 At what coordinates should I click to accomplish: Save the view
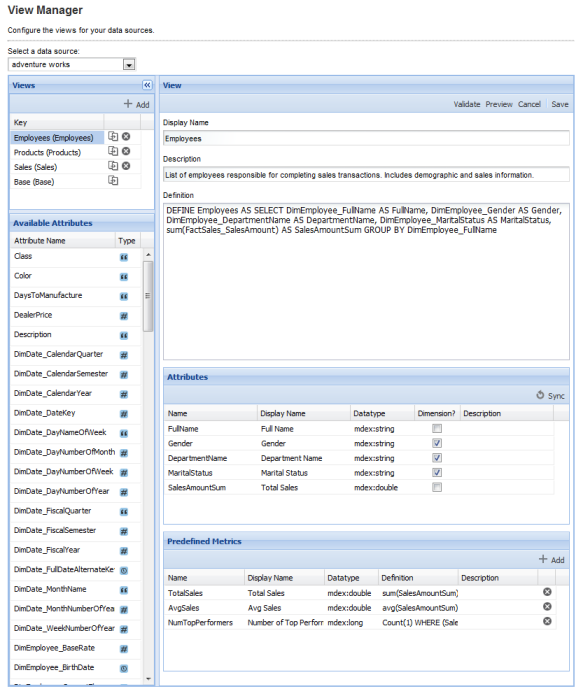coord(559,104)
